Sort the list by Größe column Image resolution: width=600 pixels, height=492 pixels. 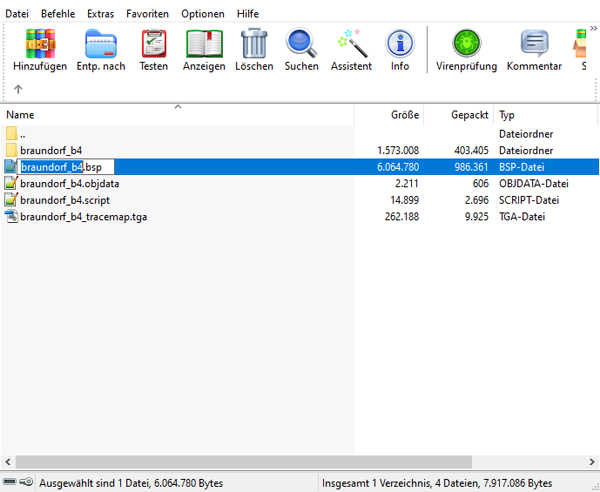click(389, 115)
